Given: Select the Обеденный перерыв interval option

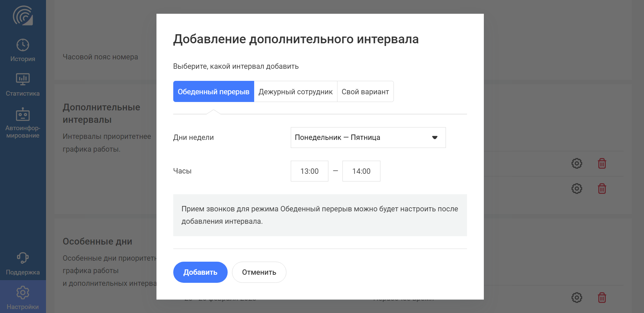Looking at the screenshot, I should 214,92.
